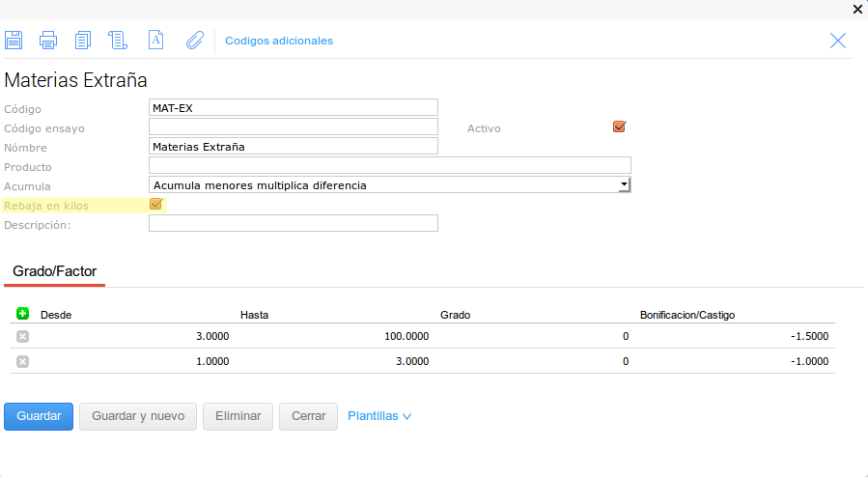Screen dimensions: 868x477
Task: Open Codigos adicionales link
Action: [279, 41]
